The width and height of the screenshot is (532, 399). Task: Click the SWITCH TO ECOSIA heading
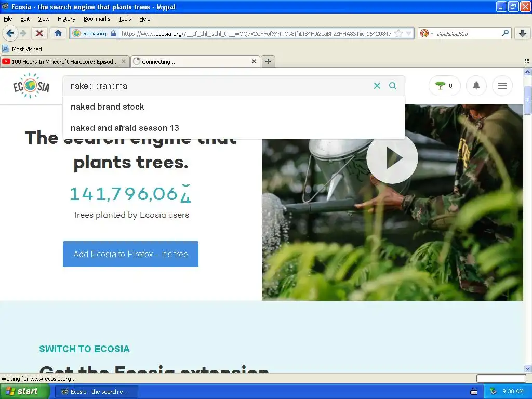click(x=85, y=349)
